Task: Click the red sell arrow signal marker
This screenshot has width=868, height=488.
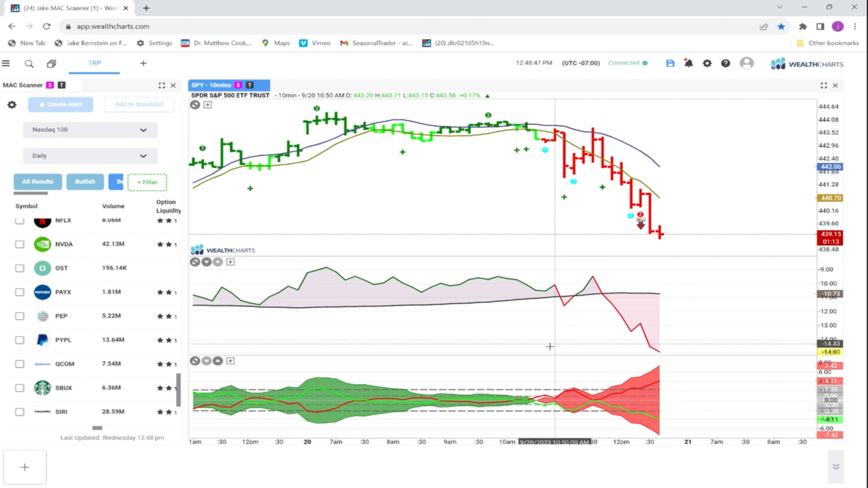Action: [x=641, y=224]
